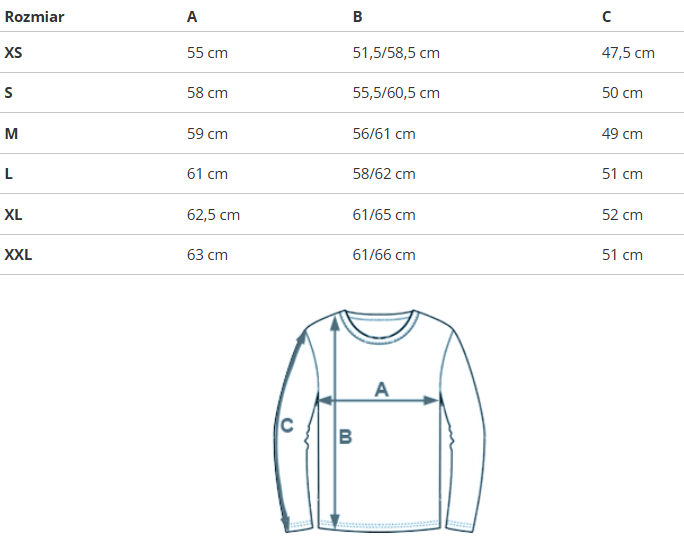The width and height of the screenshot is (684, 548).
Task: Select the M size row label
Action: (x=11, y=133)
